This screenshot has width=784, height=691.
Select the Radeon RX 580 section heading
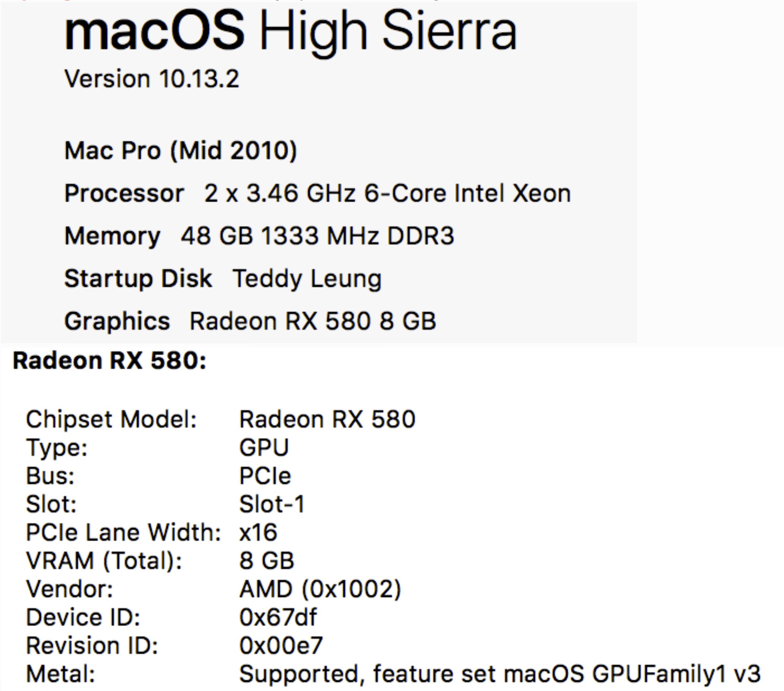click(110, 361)
